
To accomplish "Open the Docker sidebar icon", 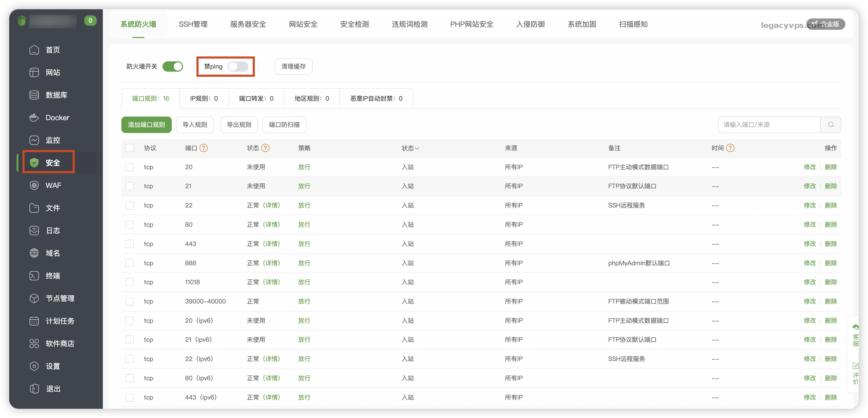I will (34, 117).
